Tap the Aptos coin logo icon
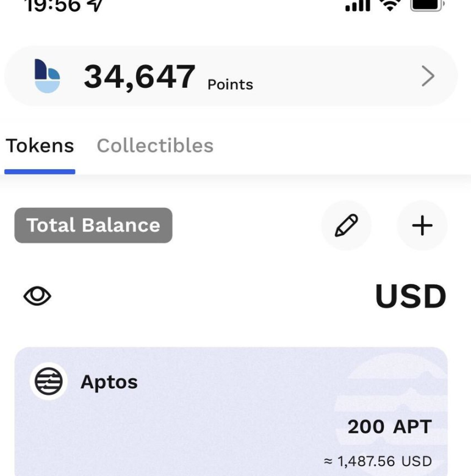471x476 pixels. point(48,382)
